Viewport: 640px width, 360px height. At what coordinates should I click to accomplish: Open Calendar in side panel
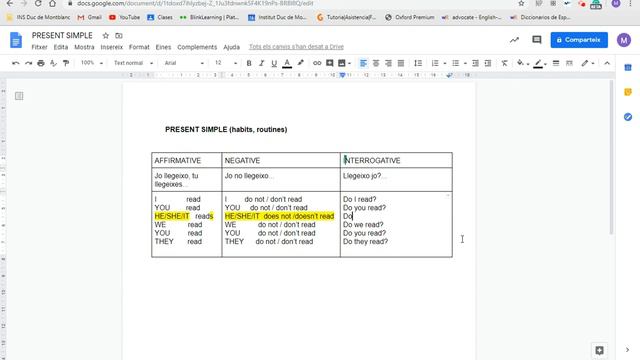628,67
